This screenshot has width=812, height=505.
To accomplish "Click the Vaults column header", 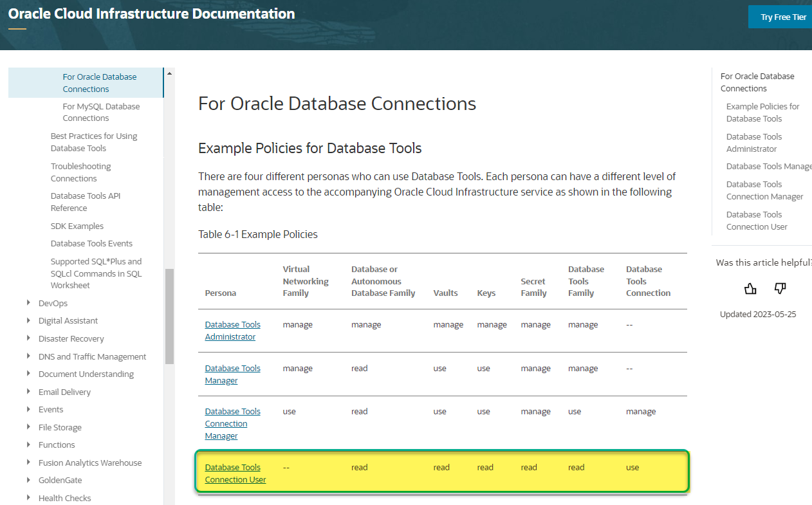I will pos(446,293).
